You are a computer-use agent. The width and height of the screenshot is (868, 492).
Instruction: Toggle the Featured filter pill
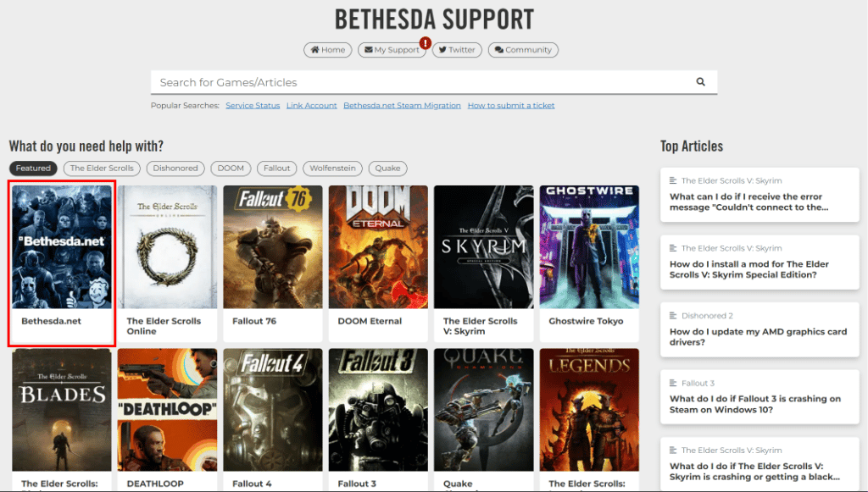pyautogui.click(x=33, y=168)
